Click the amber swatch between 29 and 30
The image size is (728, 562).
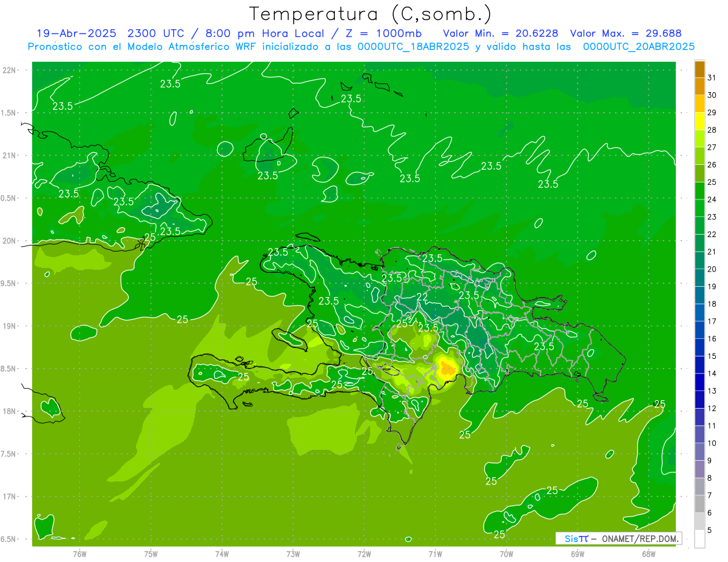coord(699,104)
